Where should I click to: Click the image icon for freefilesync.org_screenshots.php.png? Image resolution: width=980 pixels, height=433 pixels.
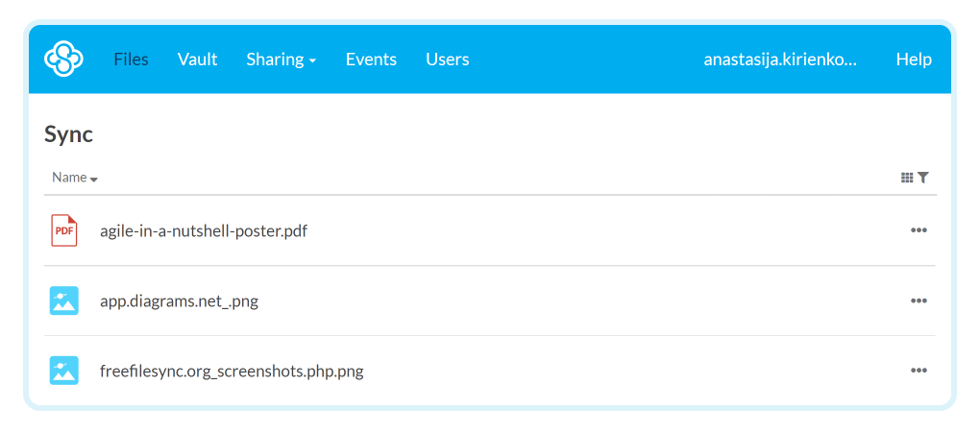[63, 371]
